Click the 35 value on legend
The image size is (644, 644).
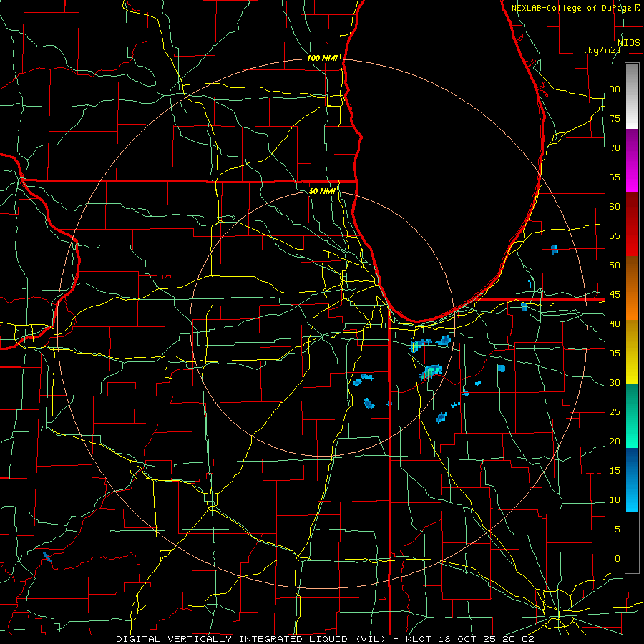[x=615, y=353]
